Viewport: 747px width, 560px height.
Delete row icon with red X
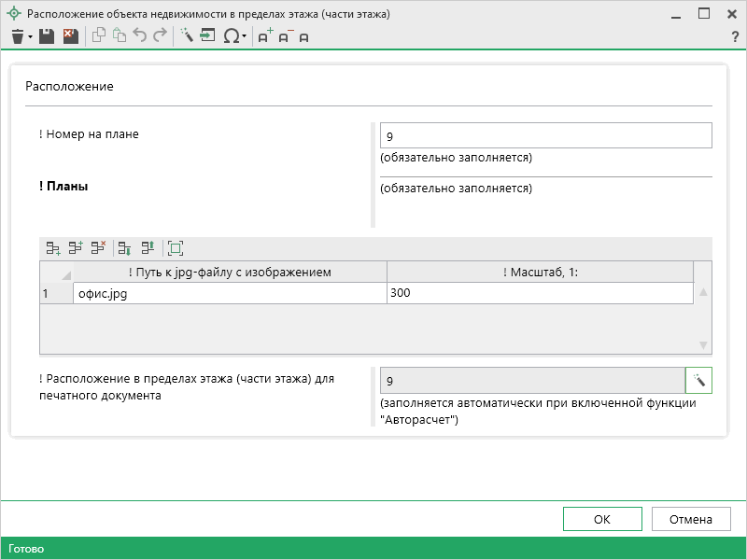pos(98,248)
